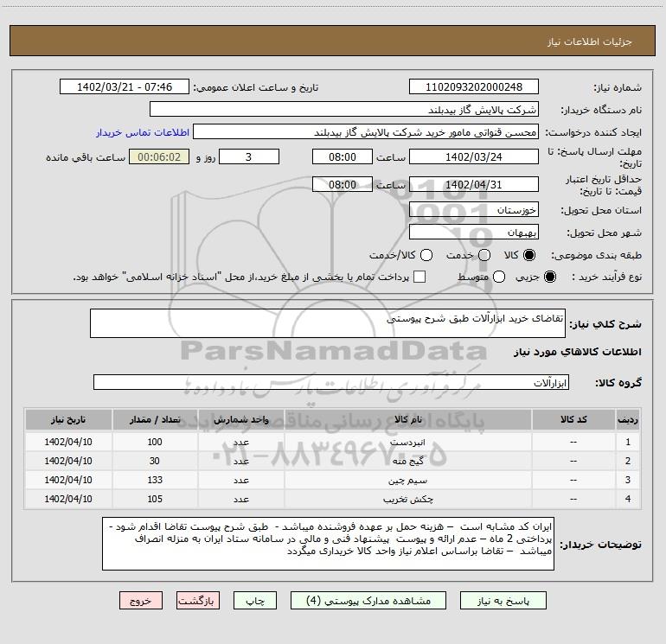Select the چکش تخریب item row

[333, 500]
